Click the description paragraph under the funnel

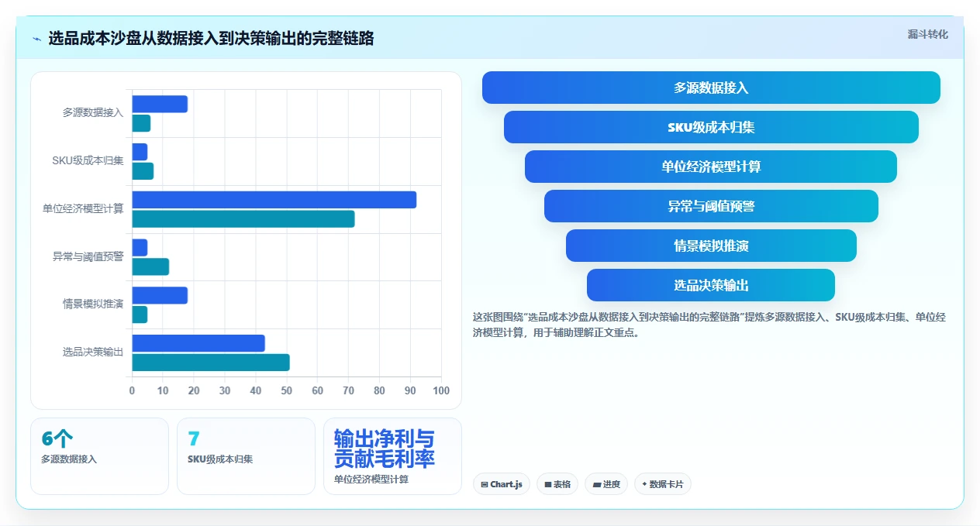(709, 325)
